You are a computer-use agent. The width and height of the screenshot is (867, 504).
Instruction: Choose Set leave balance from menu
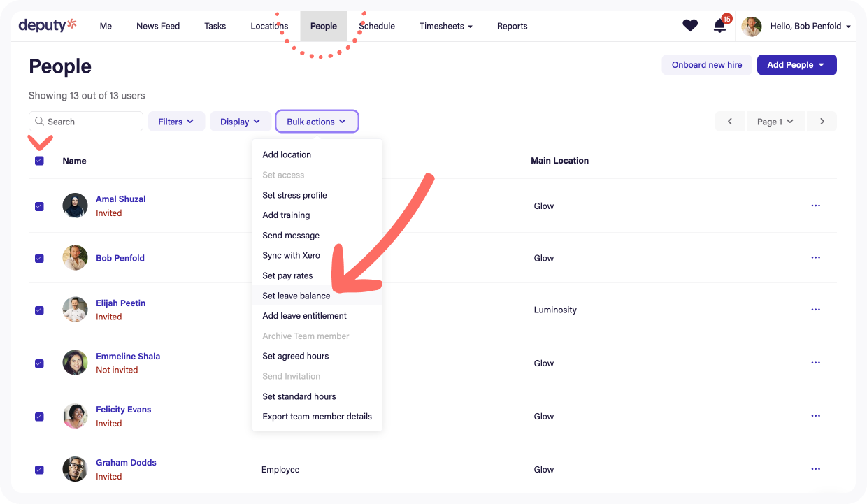(x=296, y=296)
